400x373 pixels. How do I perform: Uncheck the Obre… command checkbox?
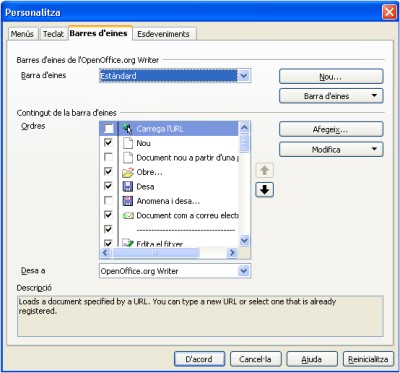108,171
